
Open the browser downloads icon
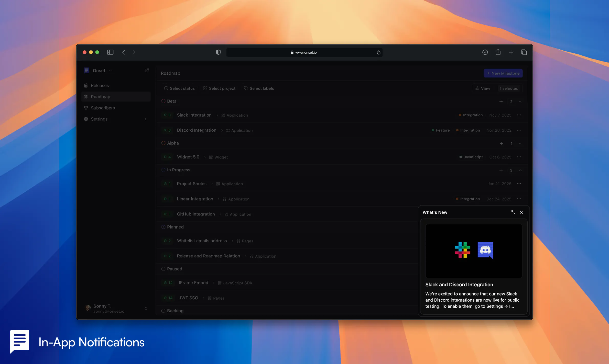click(485, 52)
